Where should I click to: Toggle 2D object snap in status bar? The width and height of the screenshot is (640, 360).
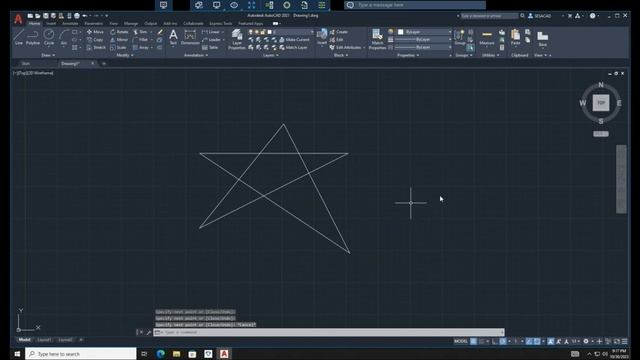pyautogui.click(x=537, y=341)
